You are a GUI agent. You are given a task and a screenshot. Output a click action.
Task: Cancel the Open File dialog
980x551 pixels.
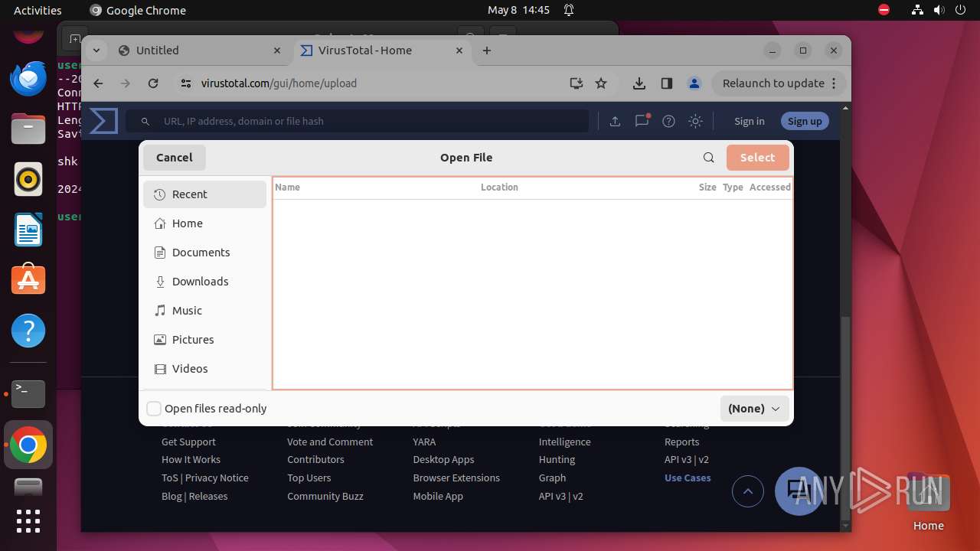click(x=175, y=158)
